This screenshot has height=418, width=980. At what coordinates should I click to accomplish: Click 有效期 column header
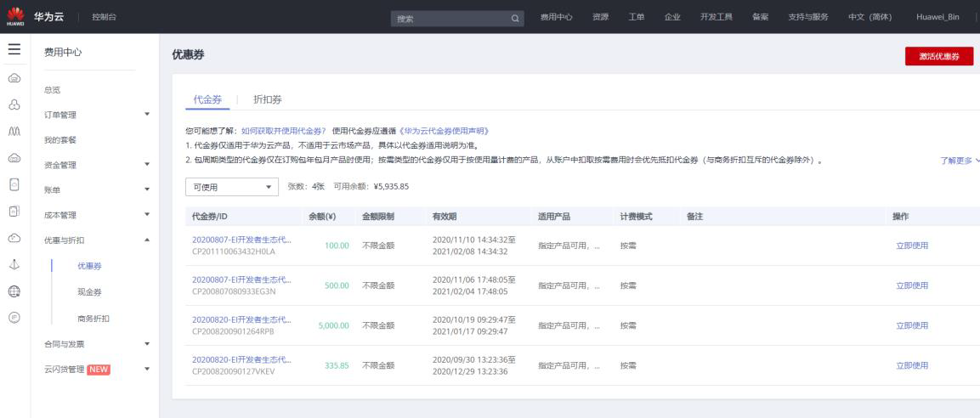[445, 216]
